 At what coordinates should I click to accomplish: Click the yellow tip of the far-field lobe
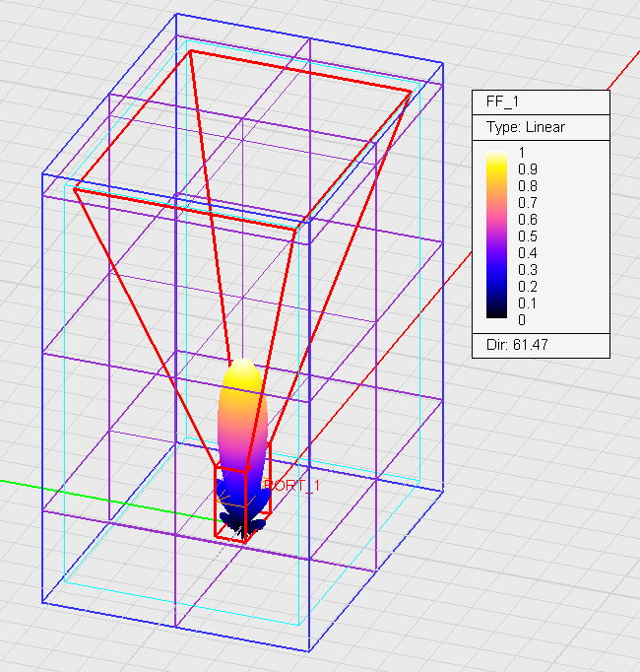[x=242, y=370]
